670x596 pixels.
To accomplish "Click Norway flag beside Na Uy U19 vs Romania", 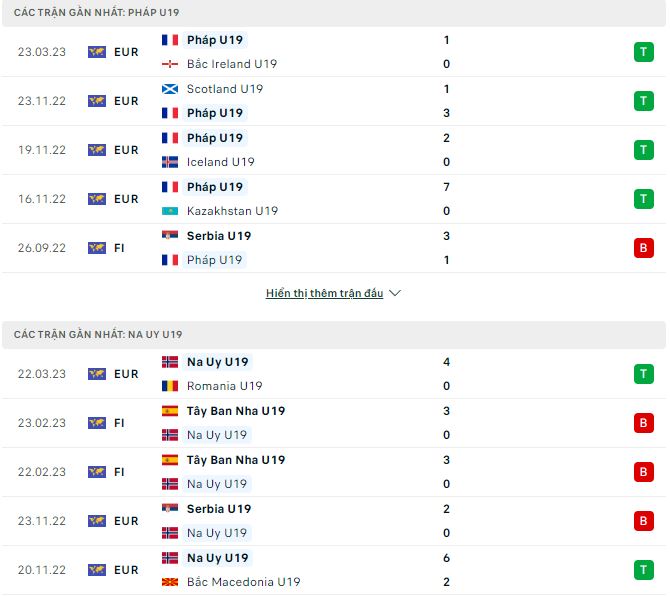I will coord(170,362).
